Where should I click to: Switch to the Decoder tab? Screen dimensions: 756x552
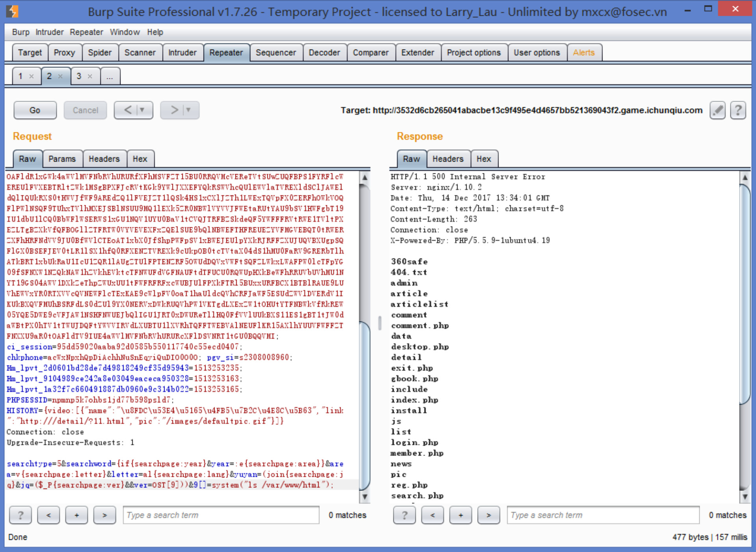point(324,53)
